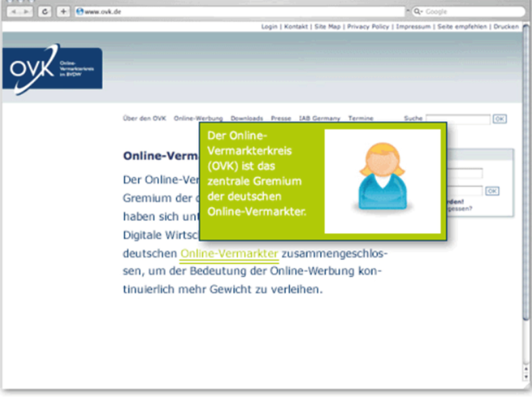Viewport: 532px width, 397px height.
Task: Submit site search with OK button
Action: tap(499, 119)
